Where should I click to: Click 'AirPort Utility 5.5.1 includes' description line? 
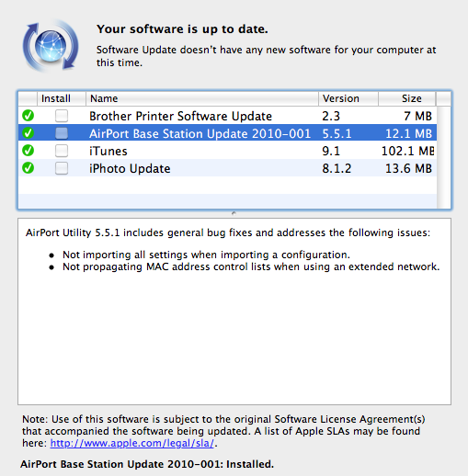point(228,232)
